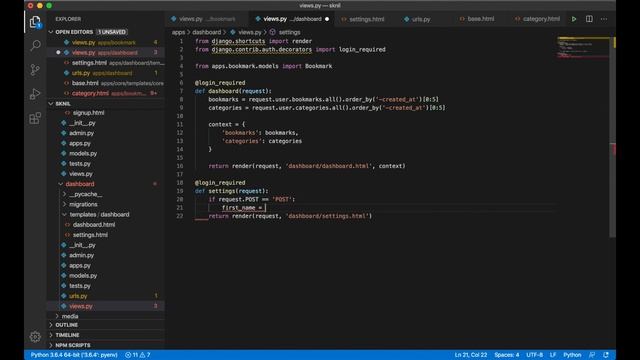Expand the NPM Scripts panel
640x360 pixels.
coord(106,345)
